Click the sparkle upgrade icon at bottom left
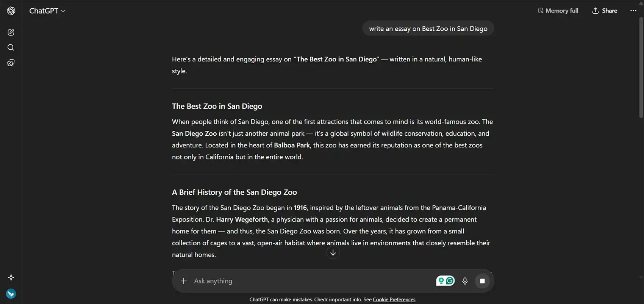Viewport: 644px width, 304px height. pos(11,277)
